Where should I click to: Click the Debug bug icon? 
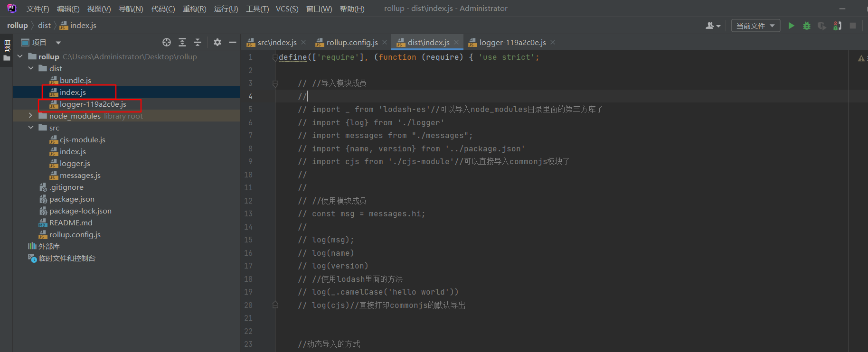click(806, 26)
